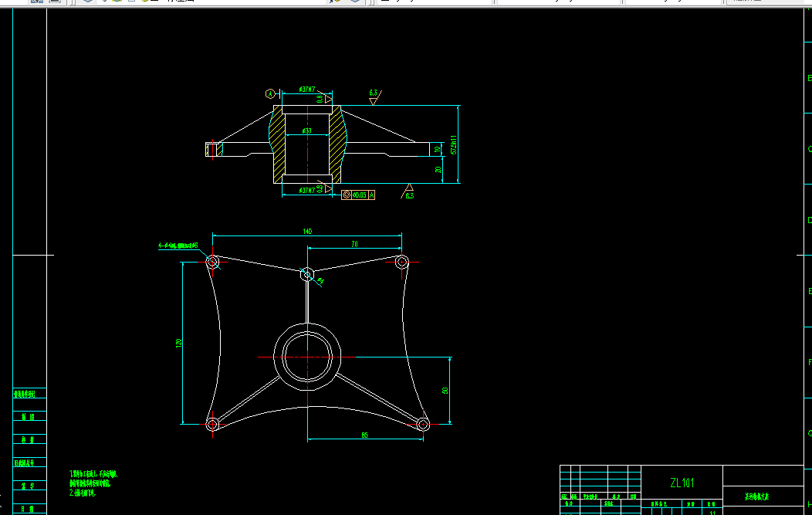Pick the 65 horizontal dimension text

(x=365, y=435)
